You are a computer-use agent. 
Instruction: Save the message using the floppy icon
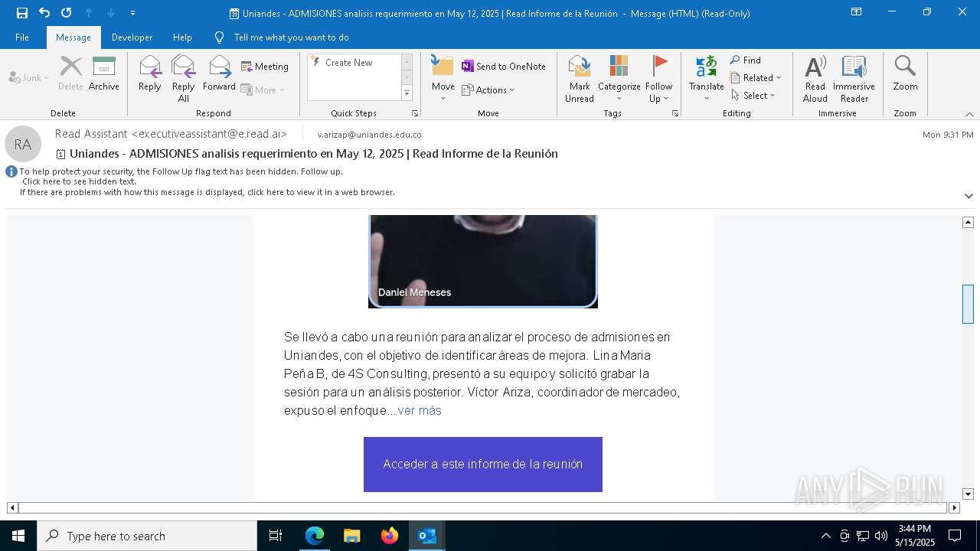coord(22,13)
